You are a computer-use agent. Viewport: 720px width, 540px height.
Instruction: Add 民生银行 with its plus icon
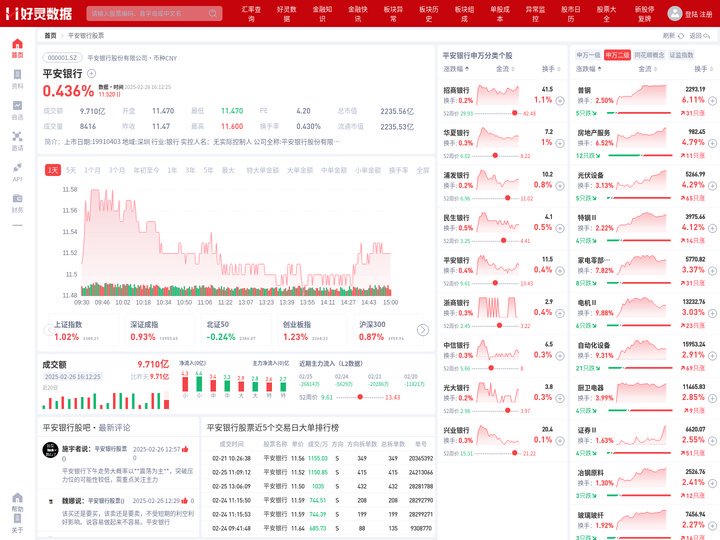[x=560, y=228]
